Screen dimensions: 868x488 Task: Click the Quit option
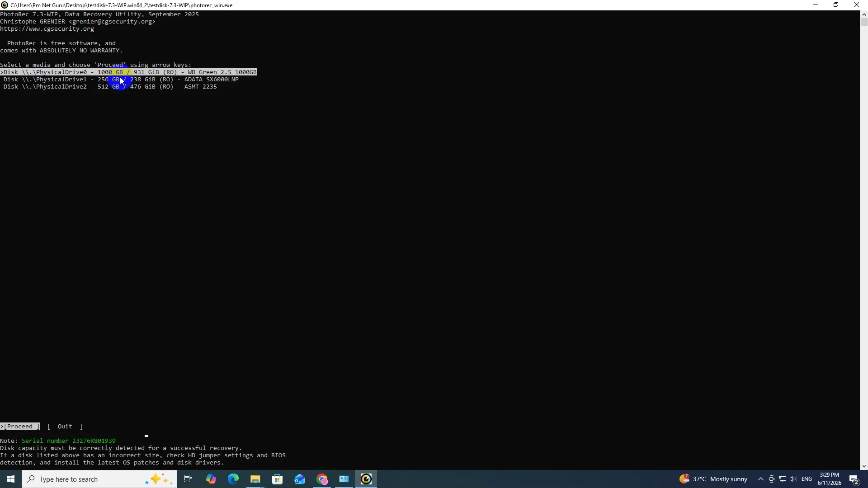tap(65, 427)
